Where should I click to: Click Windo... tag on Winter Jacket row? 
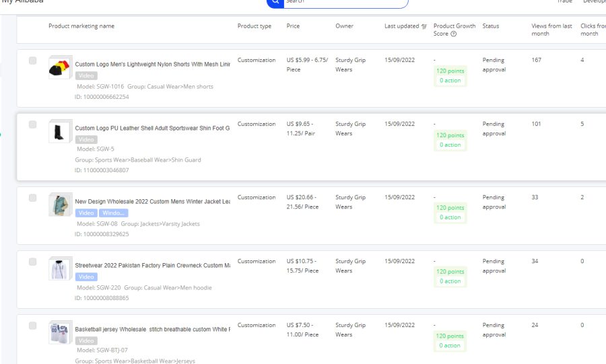(x=113, y=213)
